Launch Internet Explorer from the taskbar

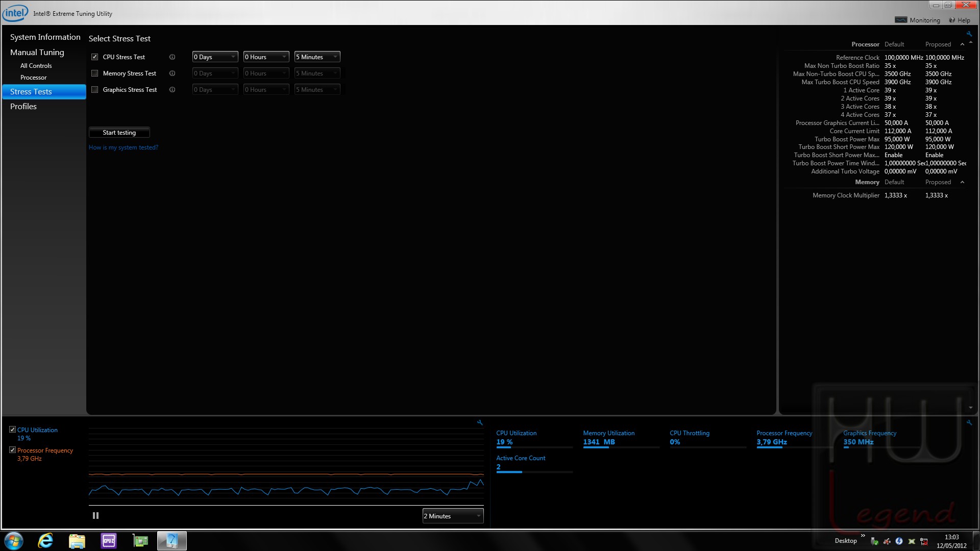(x=45, y=541)
